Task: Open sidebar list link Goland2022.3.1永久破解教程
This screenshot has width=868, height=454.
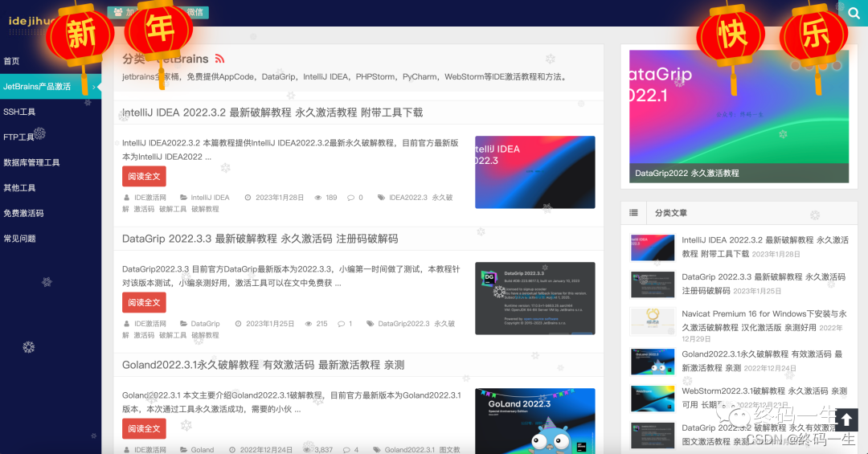Action: tap(762, 361)
